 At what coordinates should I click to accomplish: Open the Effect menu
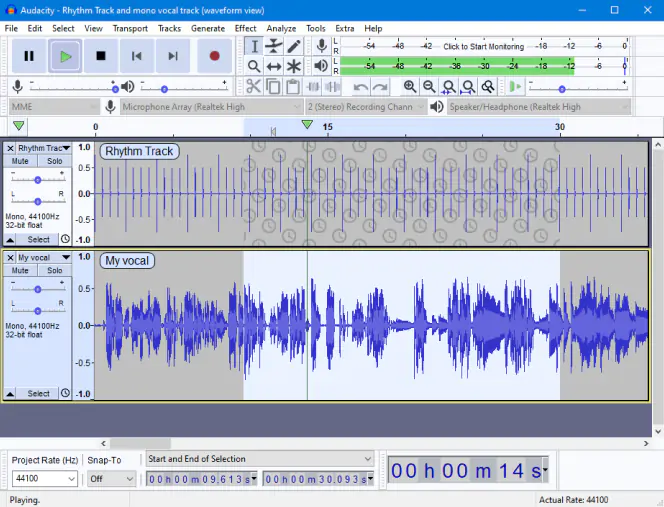click(x=246, y=28)
